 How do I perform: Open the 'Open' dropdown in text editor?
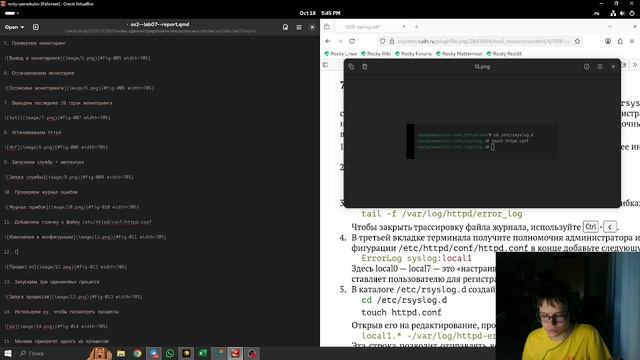[14, 27]
